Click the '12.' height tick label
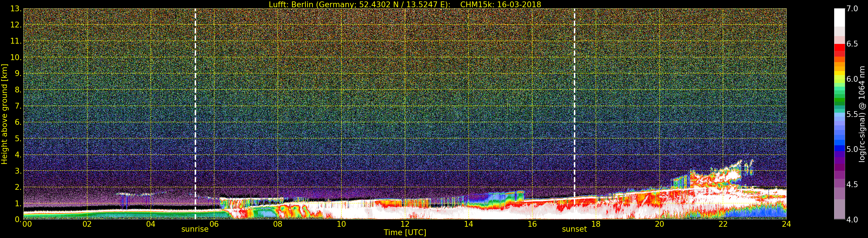The width and height of the screenshot is (868, 238). coord(16,25)
